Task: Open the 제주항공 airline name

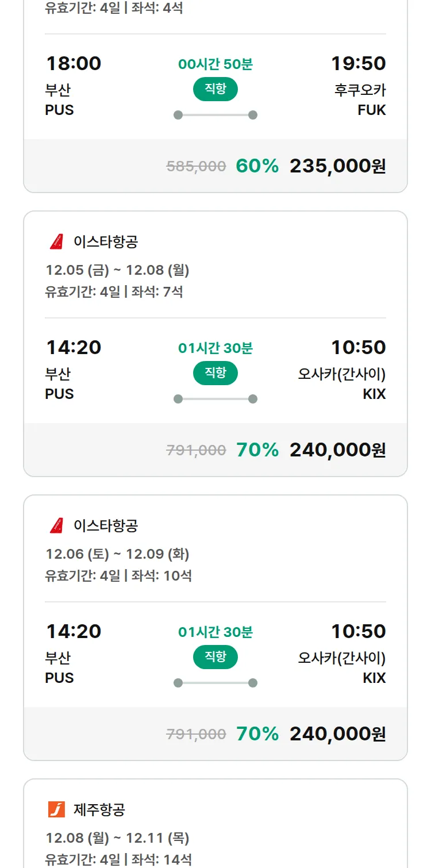Action: click(x=99, y=810)
